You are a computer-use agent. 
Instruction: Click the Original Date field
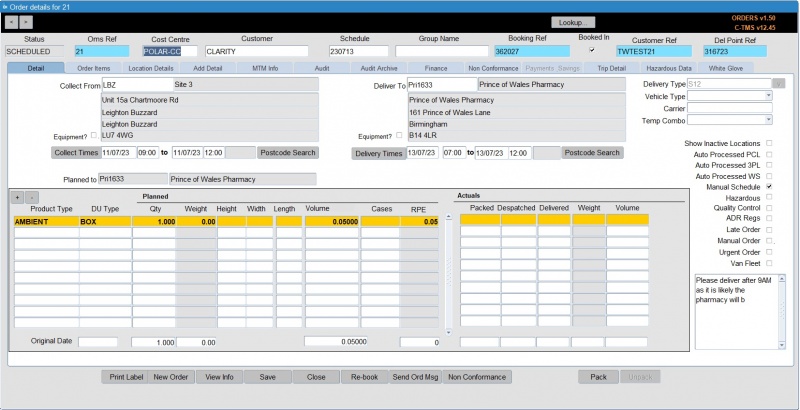[x=98, y=342]
